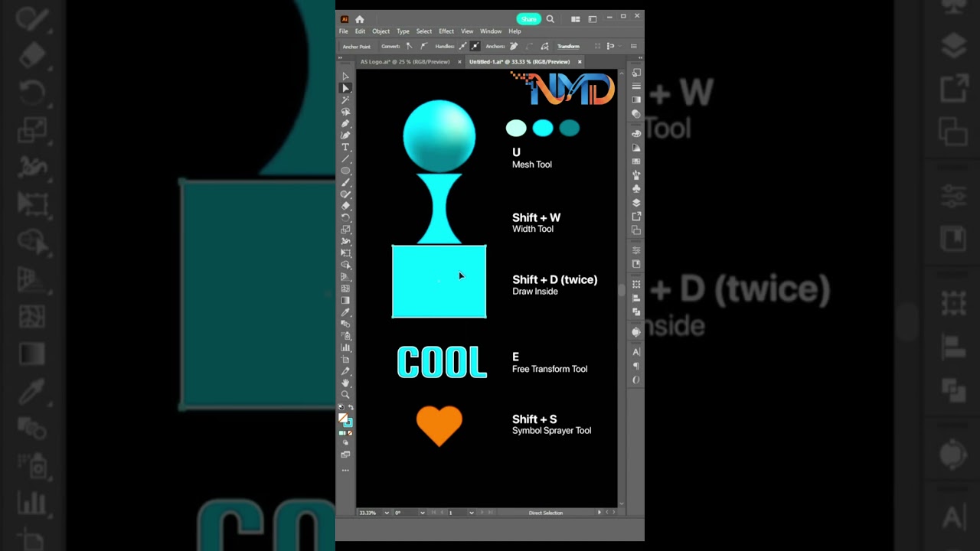The image size is (980, 551).
Task: Open the Effect menu
Action: tap(446, 31)
